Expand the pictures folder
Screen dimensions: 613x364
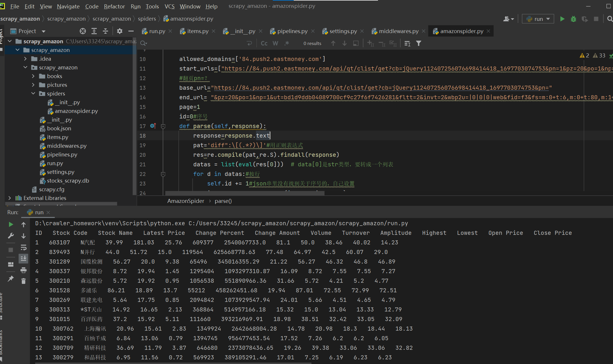click(33, 85)
